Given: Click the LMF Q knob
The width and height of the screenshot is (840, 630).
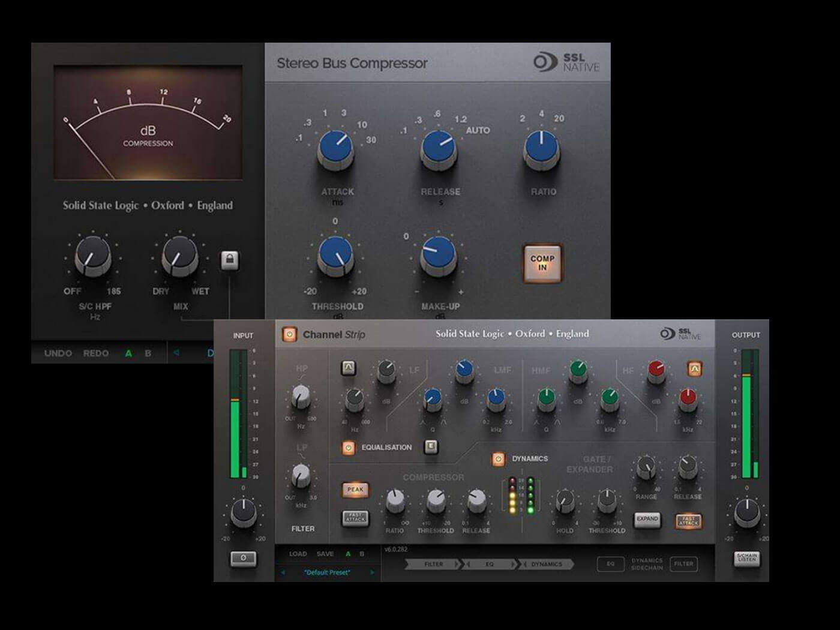Looking at the screenshot, I should point(433,400).
